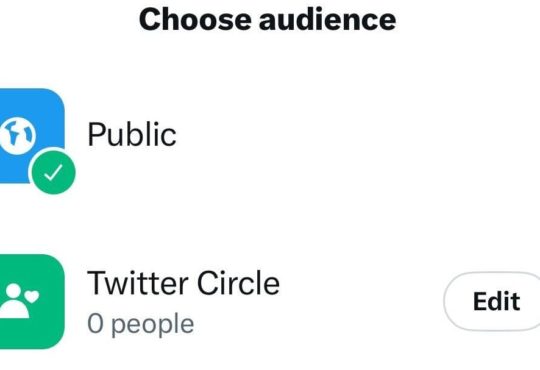This screenshot has height=370, width=540.
Task: Click the "Twitter Circle" text label
Action: 183,282
